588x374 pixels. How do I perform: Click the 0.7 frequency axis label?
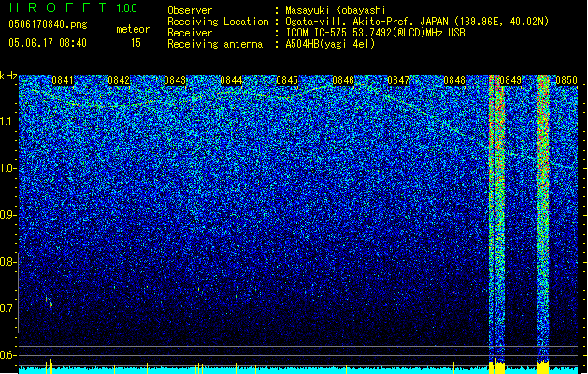8,309
